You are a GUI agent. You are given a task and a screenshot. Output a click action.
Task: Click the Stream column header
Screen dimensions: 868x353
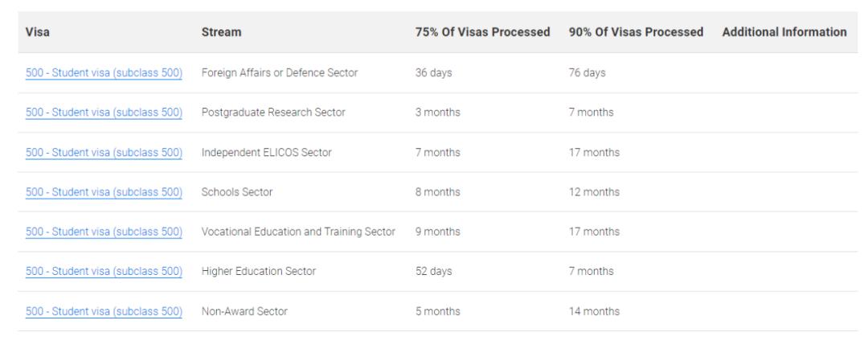222,32
